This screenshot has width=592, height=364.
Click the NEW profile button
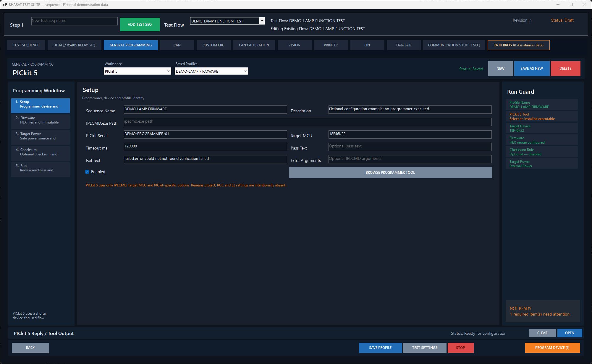[500, 69]
